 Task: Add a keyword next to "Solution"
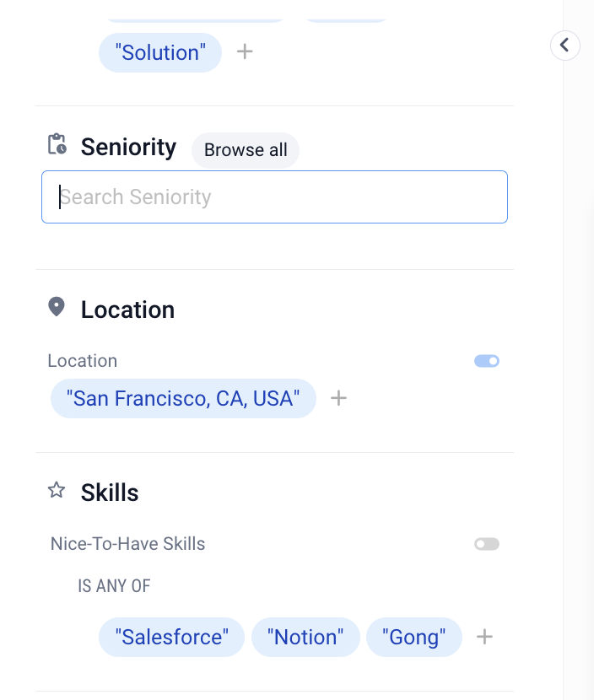pyautogui.click(x=245, y=51)
